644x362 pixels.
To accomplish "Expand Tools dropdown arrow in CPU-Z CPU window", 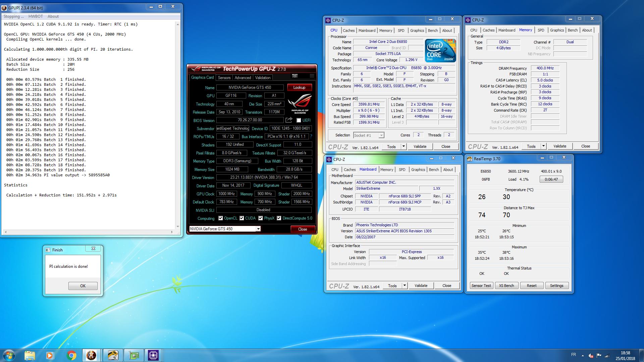I will pyautogui.click(x=404, y=146).
